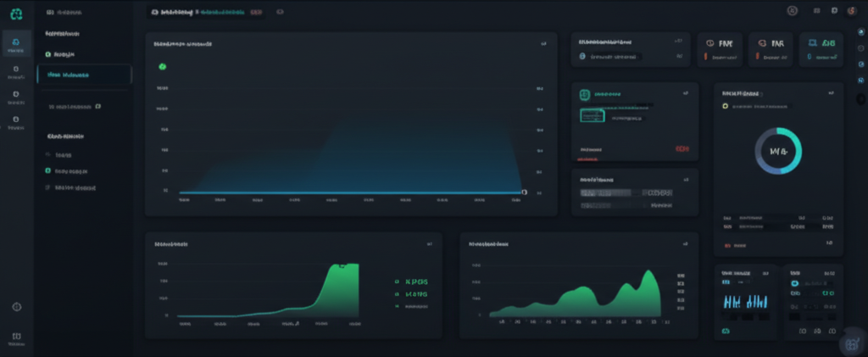The width and height of the screenshot is (868, 357).
Task: Click the teal icon under the blue bar chart
Action: coord(726,330)
